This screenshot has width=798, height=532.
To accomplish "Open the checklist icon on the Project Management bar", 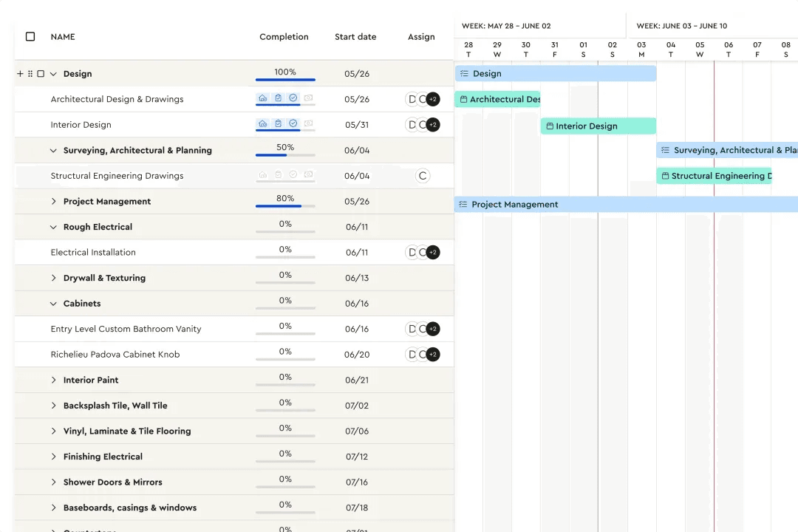I will [464, 204].
